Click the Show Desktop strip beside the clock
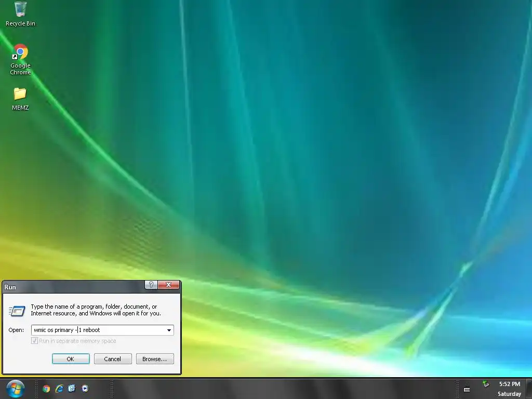 pos(529,389)
